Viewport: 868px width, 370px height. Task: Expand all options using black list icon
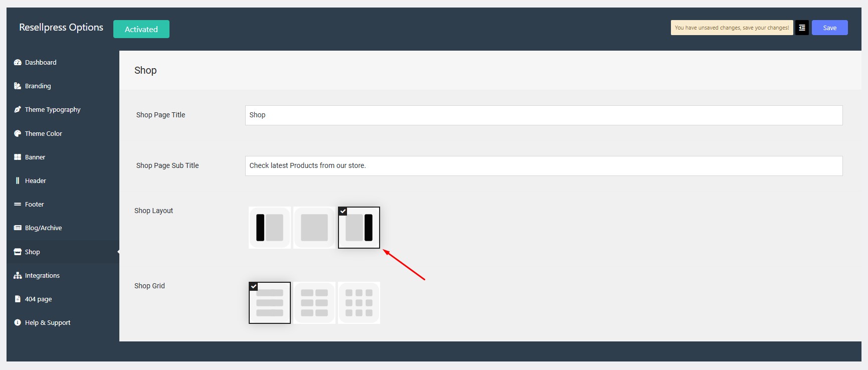[x=802, y=28]
